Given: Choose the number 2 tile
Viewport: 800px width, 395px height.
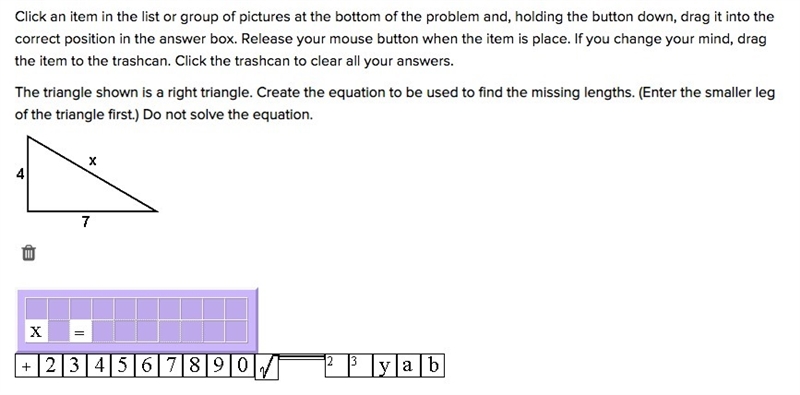Looking at the screenshot, I should click(51, 366).
